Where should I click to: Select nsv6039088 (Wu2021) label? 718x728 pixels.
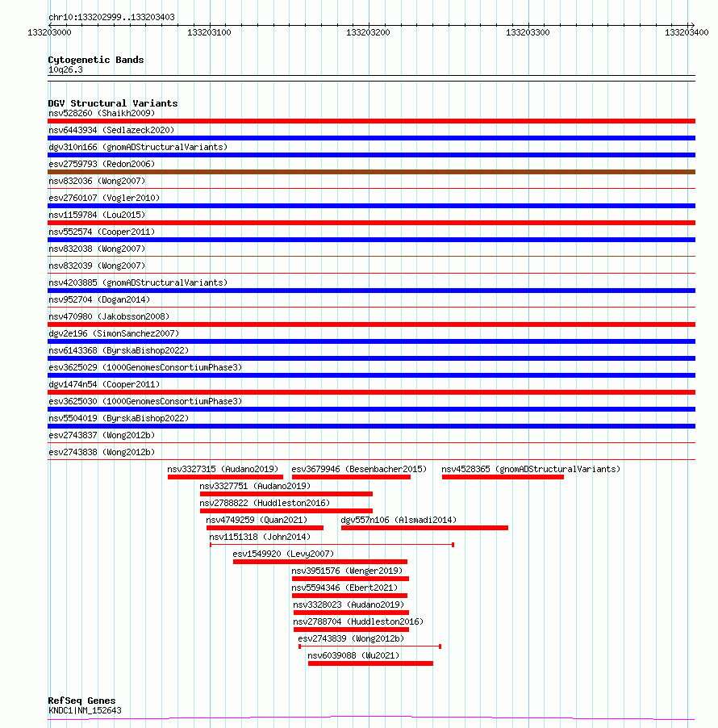[353, 655]
